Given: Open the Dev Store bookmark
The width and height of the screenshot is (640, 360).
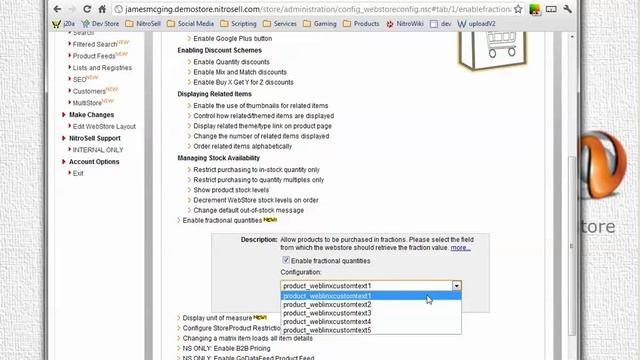Looking at the screenshot, I should point(100,24).
